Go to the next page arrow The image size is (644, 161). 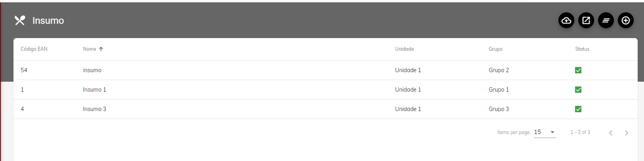[627, 133]
